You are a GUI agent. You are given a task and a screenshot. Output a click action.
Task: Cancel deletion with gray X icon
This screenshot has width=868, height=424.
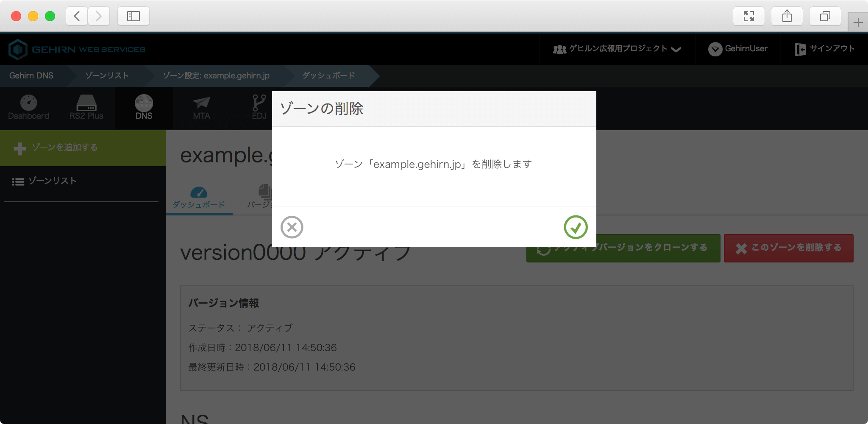(x=292, y=227)
